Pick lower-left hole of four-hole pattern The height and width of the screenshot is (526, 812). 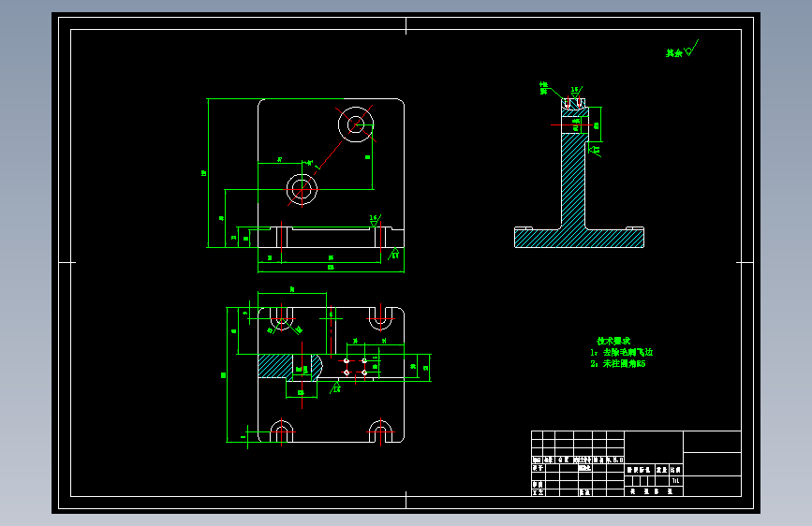tap(347, 373)
